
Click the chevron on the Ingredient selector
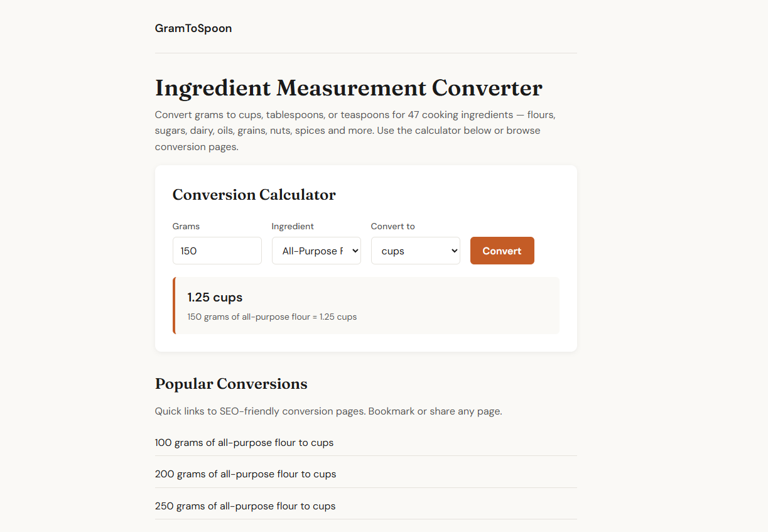(354, 251)
